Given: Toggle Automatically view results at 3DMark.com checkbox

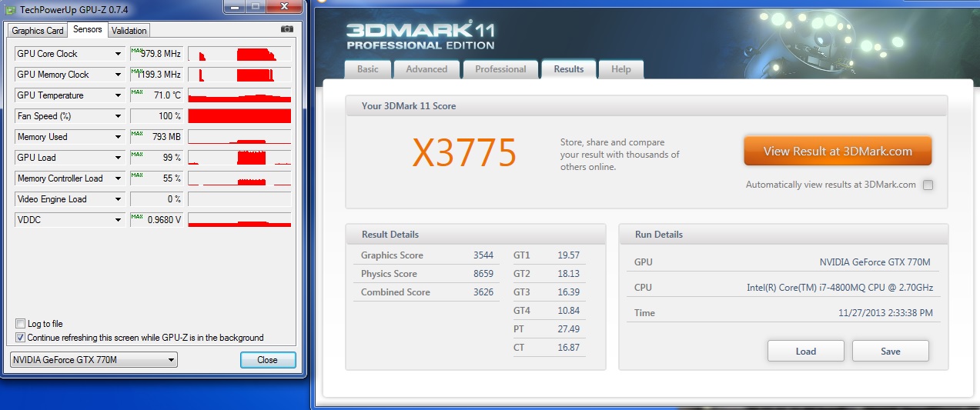Looking at the screenshot, I should point(928,185).
